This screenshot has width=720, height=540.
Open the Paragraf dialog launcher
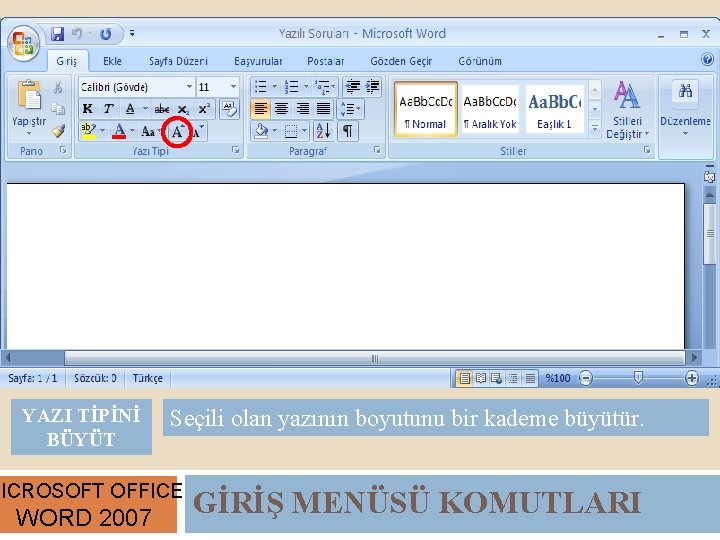[377, 150]
